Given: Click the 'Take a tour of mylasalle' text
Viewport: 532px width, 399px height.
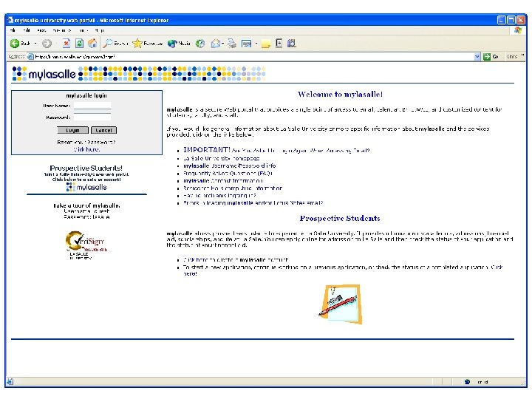Looking at the screenshot, I should 86,205.
